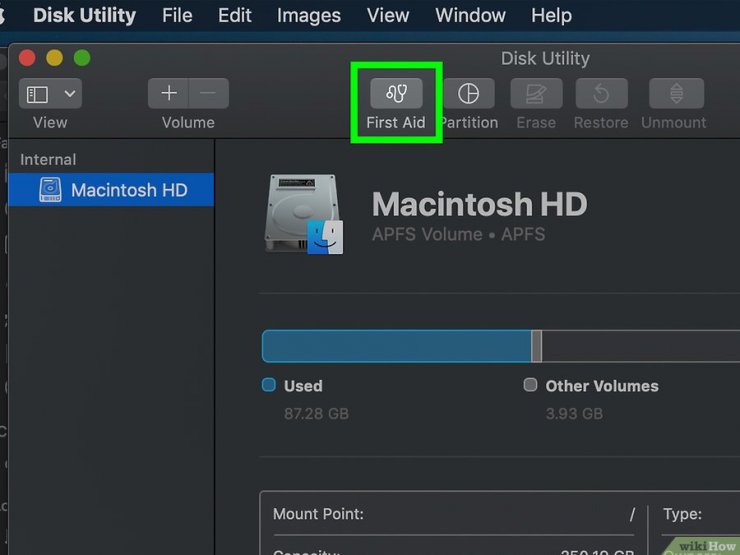This screenshot has height=555, width=740.
Task: Close the Disk Utility window
Action: 27,58
